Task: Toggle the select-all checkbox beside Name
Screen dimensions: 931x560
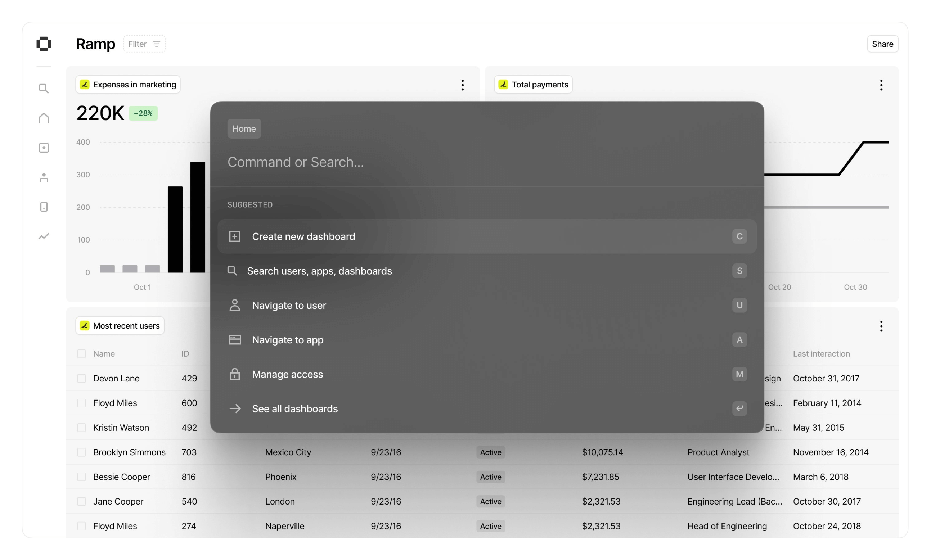Action: (81, 353)
